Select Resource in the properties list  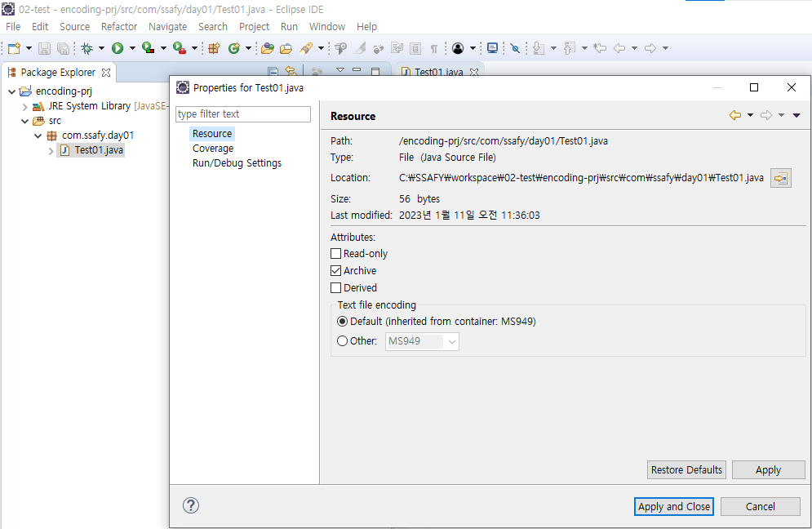[212, 134]
